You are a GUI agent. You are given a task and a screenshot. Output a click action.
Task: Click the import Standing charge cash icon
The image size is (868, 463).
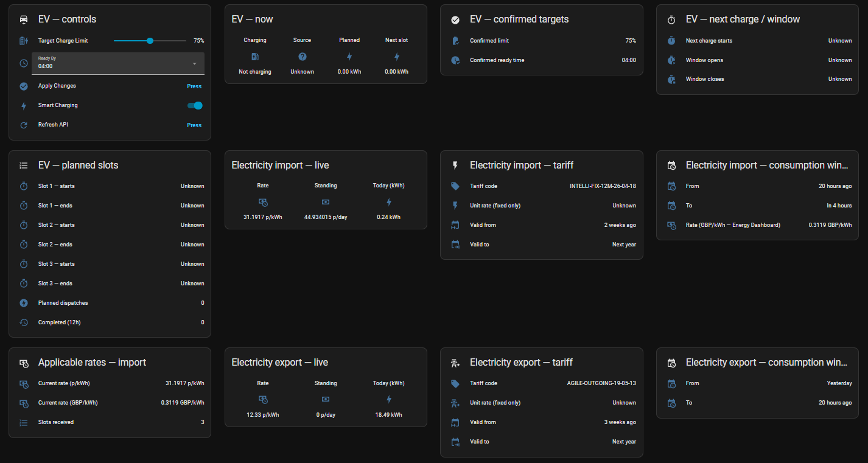tap(326, 202)
